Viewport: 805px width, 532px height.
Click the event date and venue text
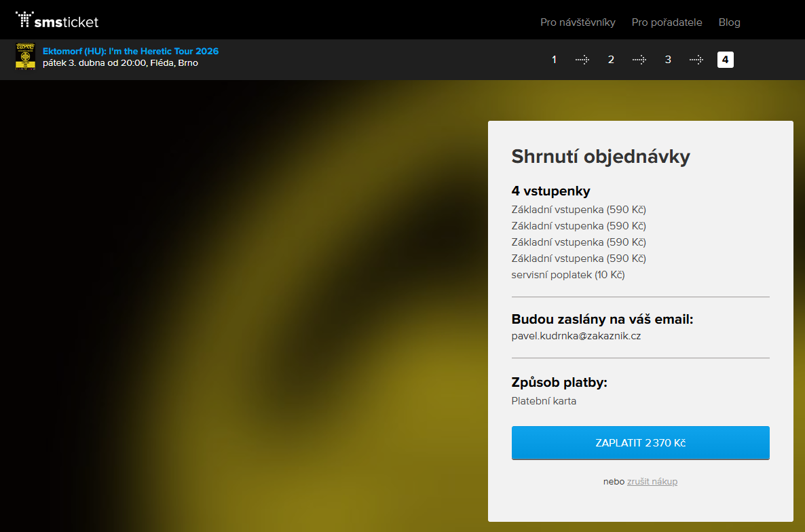pyautogui.click(x=120, y=63)
